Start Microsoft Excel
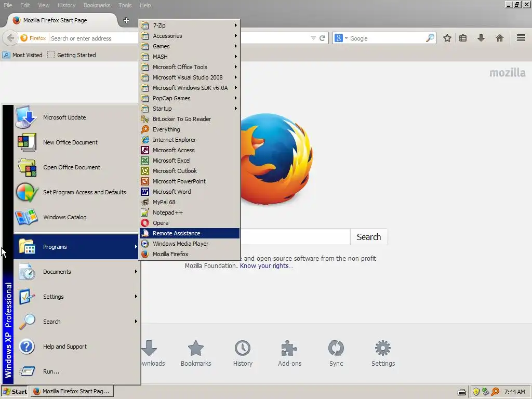Viewport: 532px width, 399px height. 189,161
